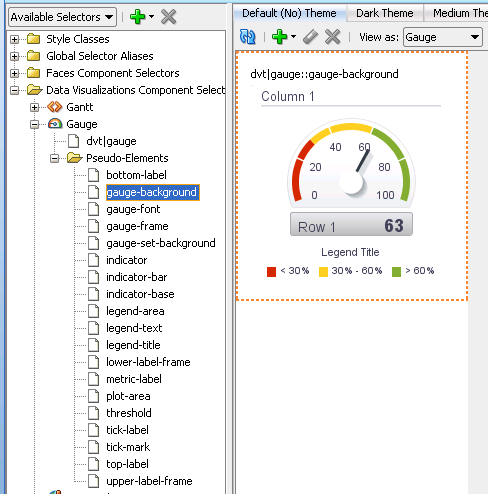Viewport: 488px width, 494px height.
Task: Select the indicator-base pseudo-element
Action: (140, 294)
